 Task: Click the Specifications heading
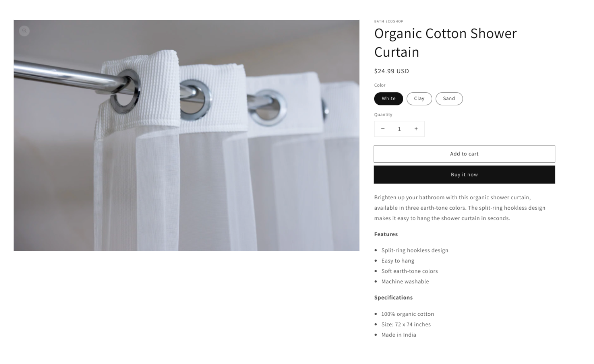pos(393,298)
